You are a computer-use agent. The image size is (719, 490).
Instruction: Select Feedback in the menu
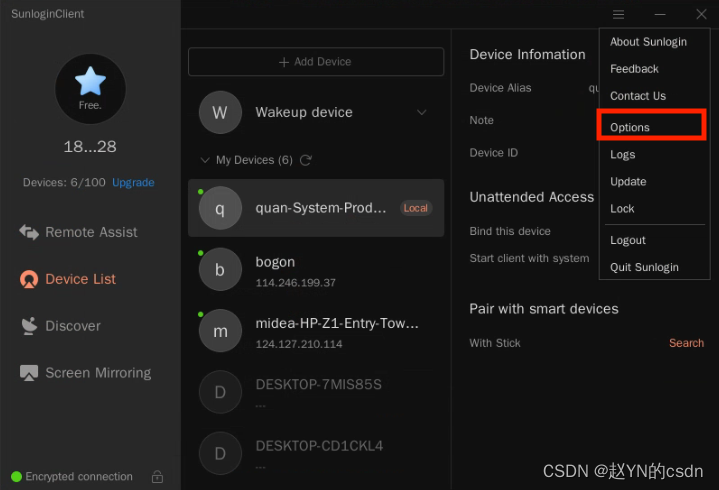[x=634, y=69]
